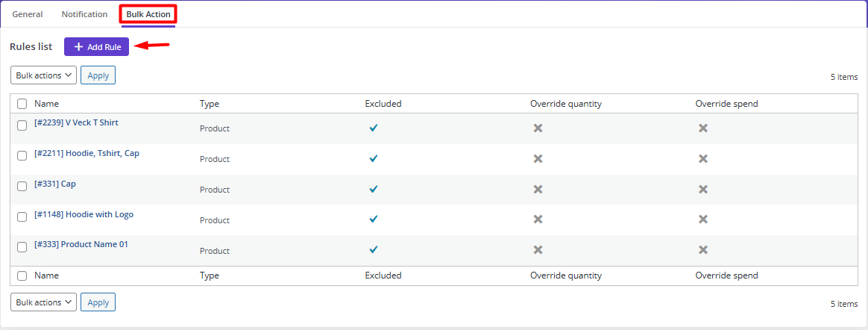The width and height of the screenshot is (868, 330).
Task: Click Override quantity X icon for Hoodie with Logo
Action: (x=538, y=219)
